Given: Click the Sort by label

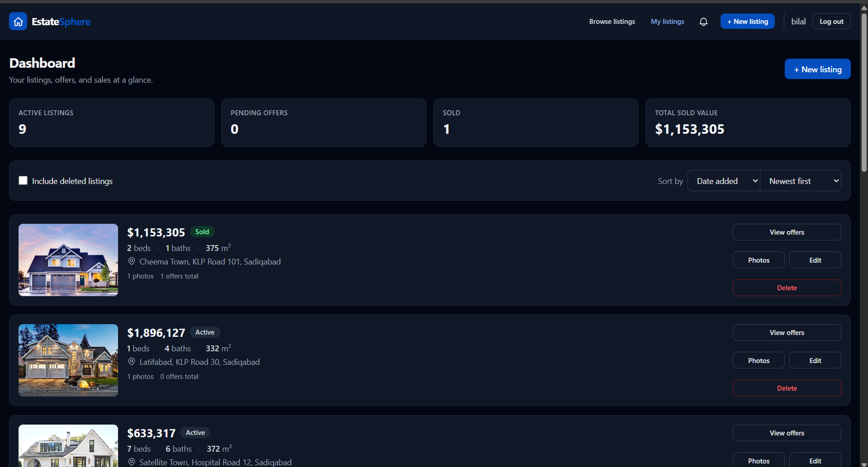Looking at the screenshot, I should click(x=671, y=181).
